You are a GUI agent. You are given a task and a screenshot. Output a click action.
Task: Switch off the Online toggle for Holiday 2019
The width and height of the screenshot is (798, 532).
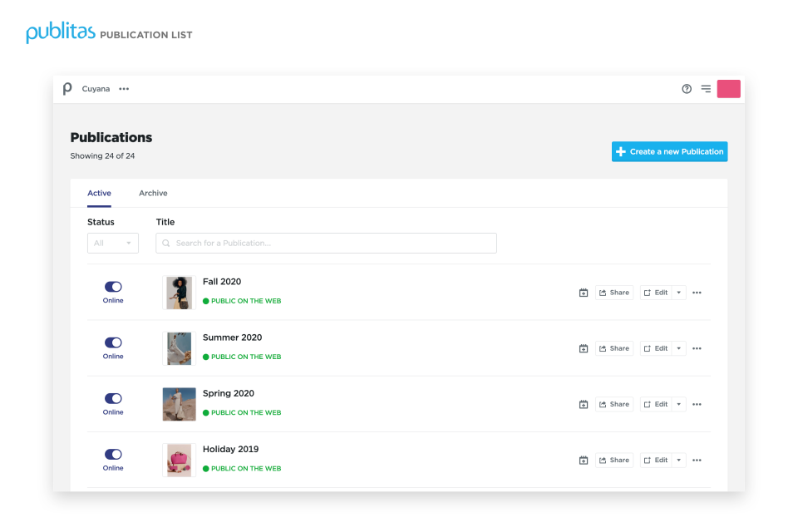[112, 455]
